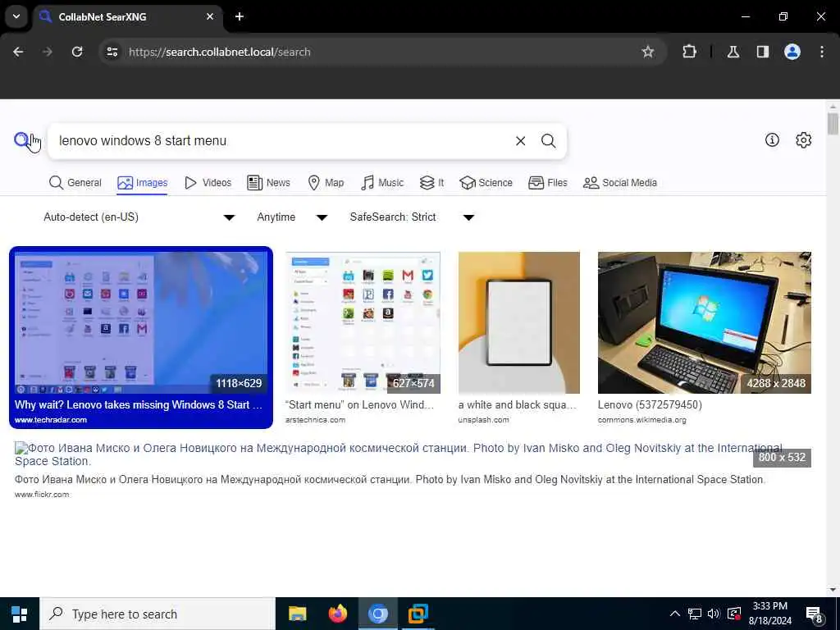Screen dimensions: 840x630
Task: Open the notification center icon
Action: tap(814, 614)
